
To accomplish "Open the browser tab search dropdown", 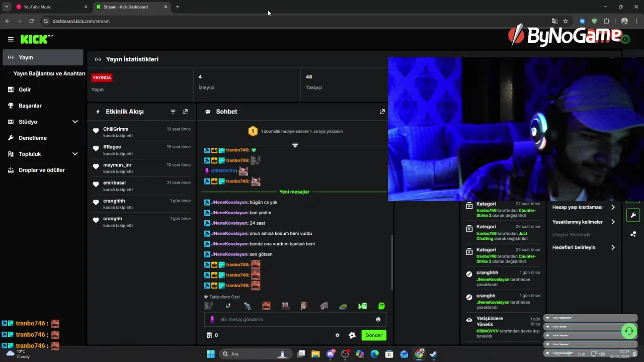I will 7,7.
